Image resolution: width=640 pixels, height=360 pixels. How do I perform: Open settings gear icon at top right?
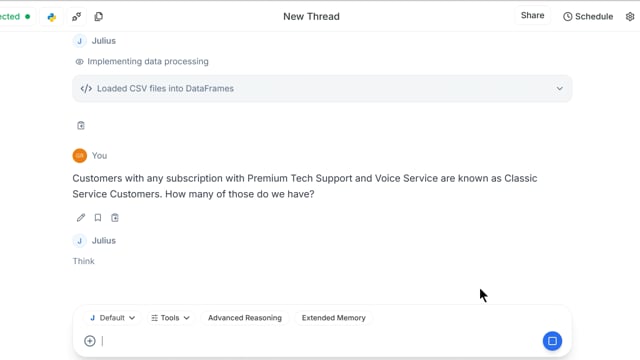[x=630, y=17]
